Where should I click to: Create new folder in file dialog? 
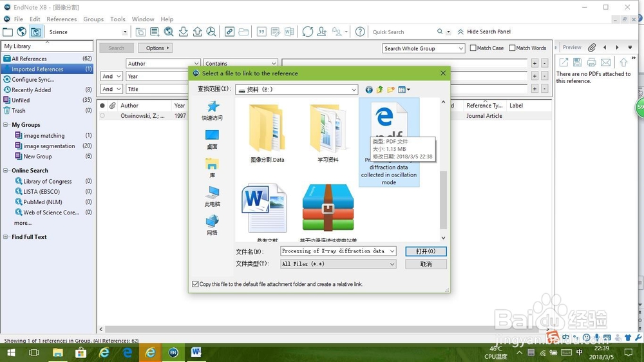(x=391, y=90)
